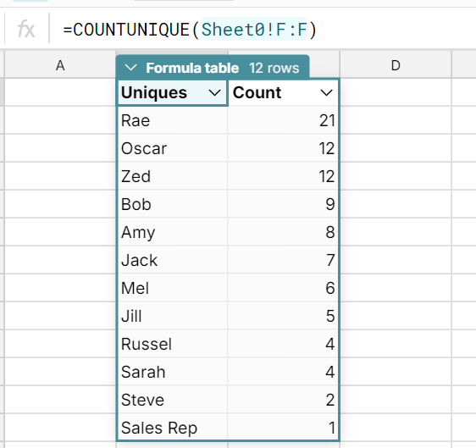Select the Sarah cell
The image size is (476, 448).
click(x=172, y=372)
